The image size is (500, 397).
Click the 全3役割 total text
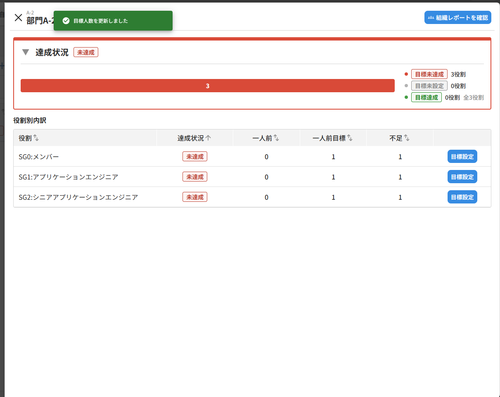tap(473, 98)
